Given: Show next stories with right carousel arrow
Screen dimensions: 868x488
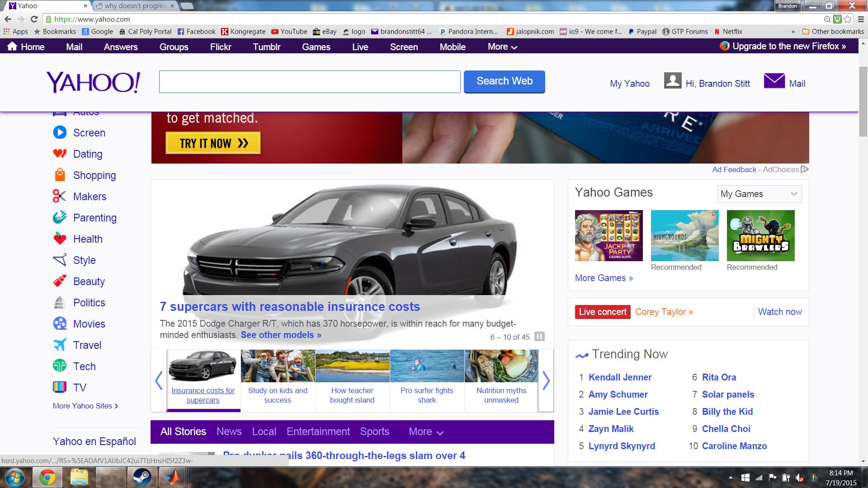Looking at the screenshot, I should coord(546,380).
